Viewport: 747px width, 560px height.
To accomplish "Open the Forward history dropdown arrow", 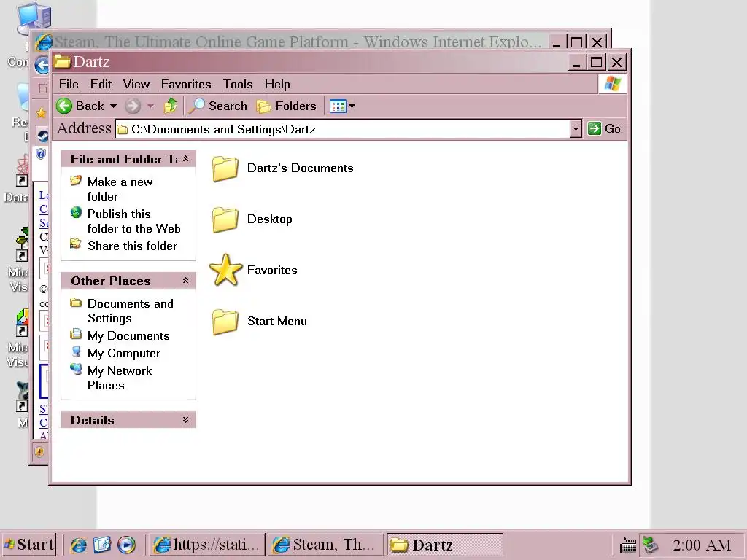I will (150, 106).
